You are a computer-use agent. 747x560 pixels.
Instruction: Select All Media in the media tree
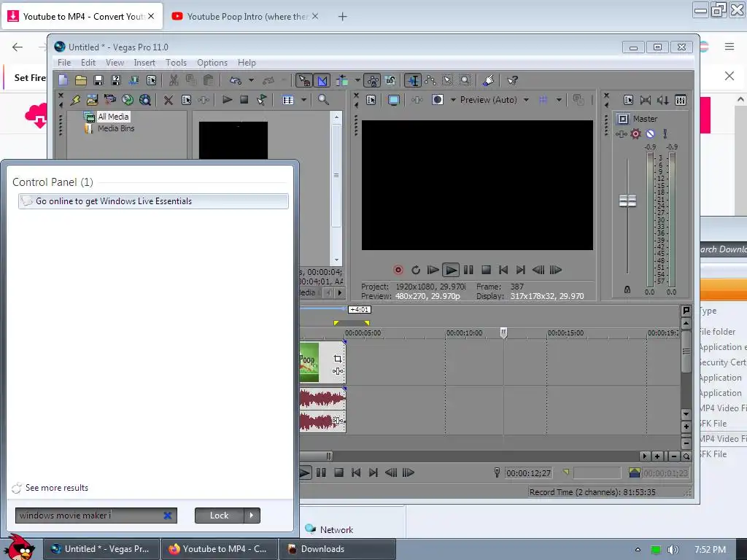pyautogui.click(x=113, y=117)
